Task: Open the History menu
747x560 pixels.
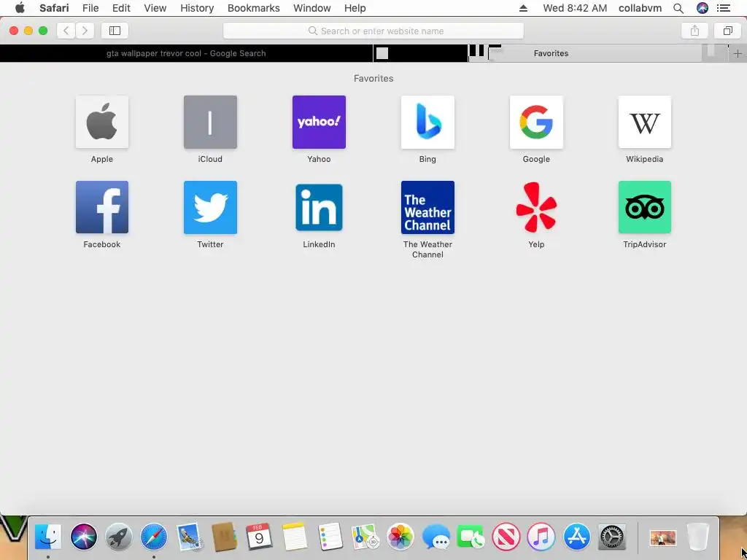Action: coord(197,8)
